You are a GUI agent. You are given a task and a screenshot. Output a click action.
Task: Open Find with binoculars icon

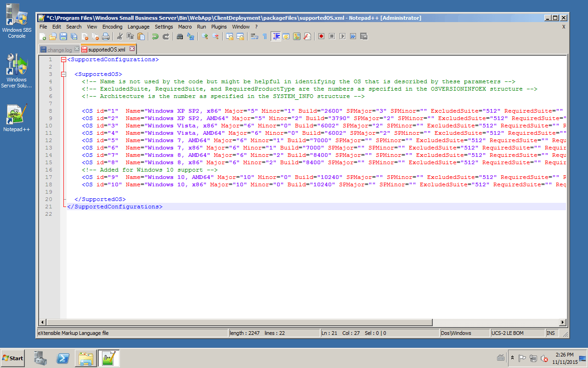[180, 36]
